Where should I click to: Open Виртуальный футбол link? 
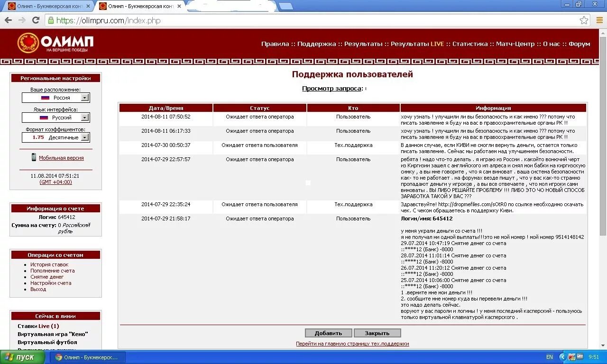click(47, 342)
